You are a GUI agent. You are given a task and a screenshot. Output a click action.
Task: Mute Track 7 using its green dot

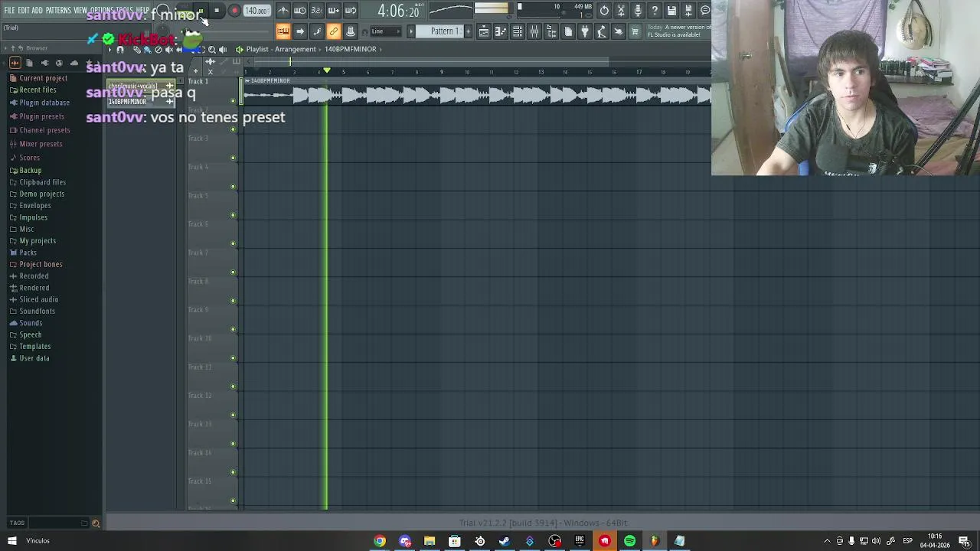233,272
